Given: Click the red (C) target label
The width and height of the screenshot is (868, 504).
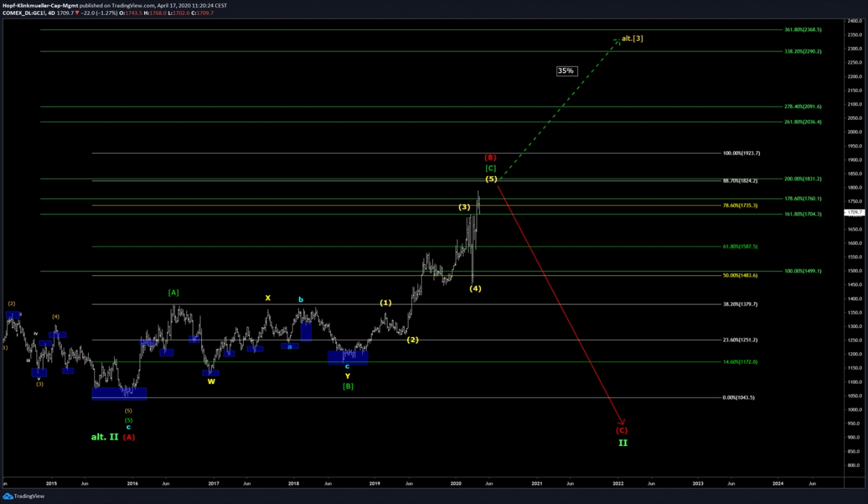Looking at the screenshot, I should point(622,430).
